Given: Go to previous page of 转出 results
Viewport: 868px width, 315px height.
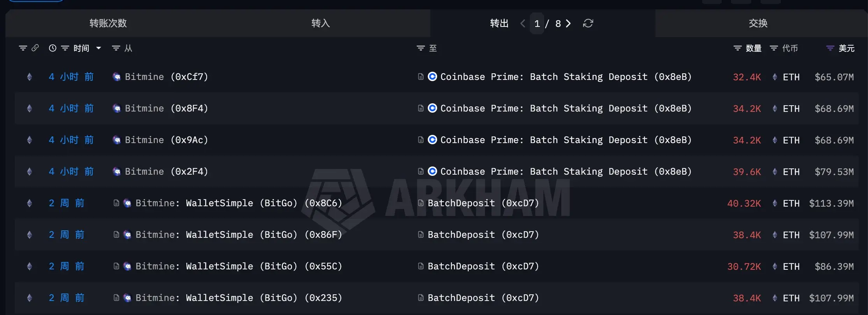Looking at the screenshot, I should click(x=523, y=23).
